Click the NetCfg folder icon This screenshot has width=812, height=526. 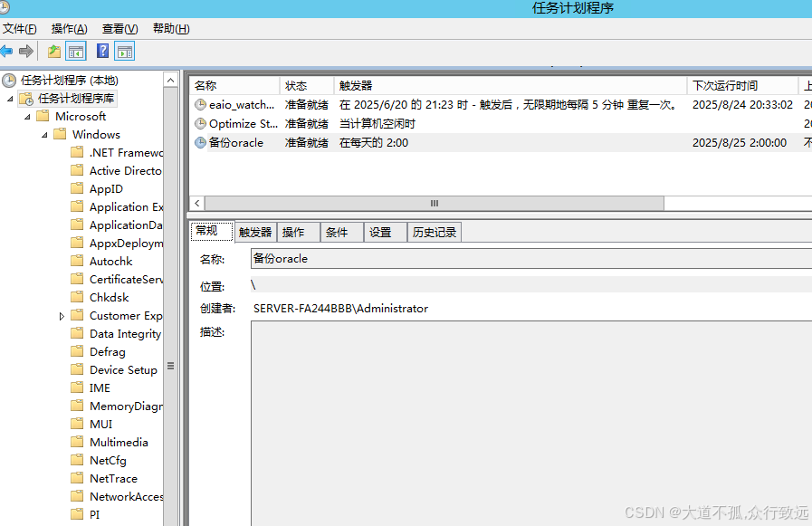pos(77,460)
